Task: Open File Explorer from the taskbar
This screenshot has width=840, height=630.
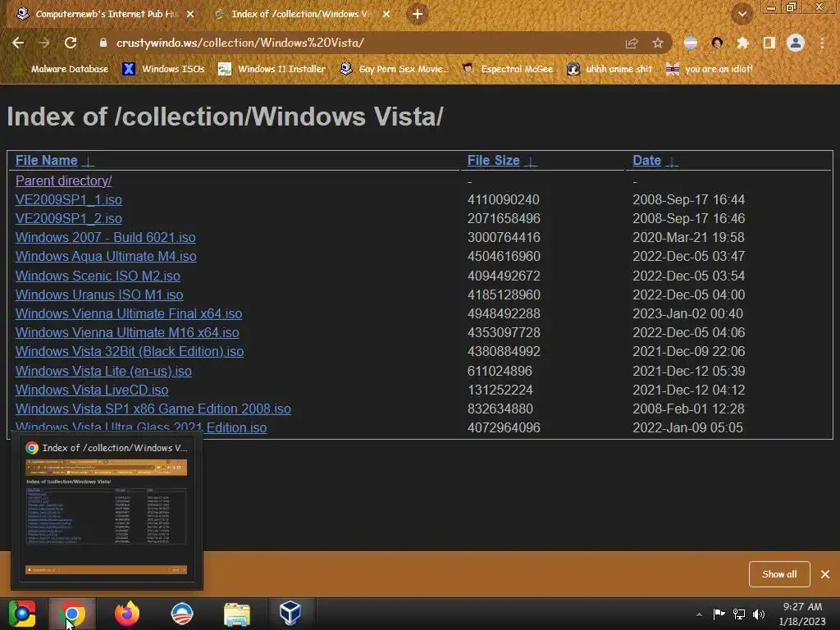Action: coord(236,614)
